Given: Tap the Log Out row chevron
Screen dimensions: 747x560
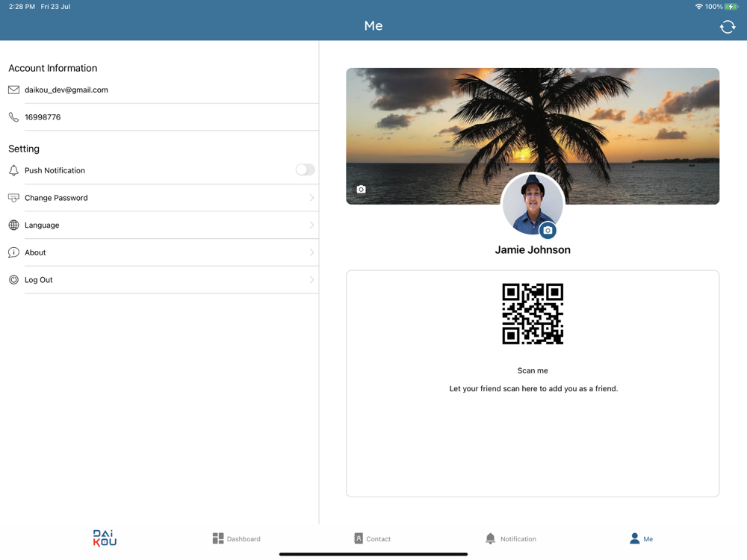Looking at the screenshot, I should [311, 280].
